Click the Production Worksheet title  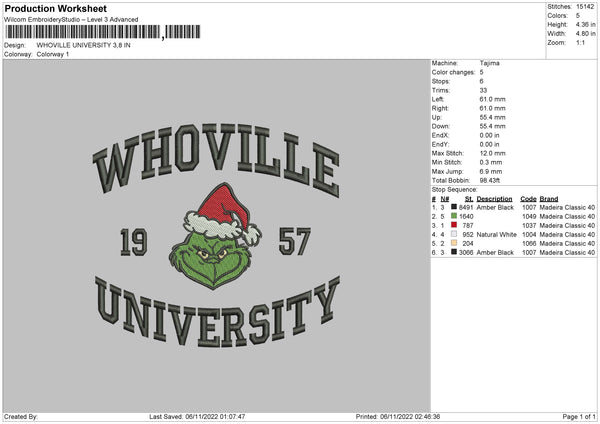pos(55,8)
